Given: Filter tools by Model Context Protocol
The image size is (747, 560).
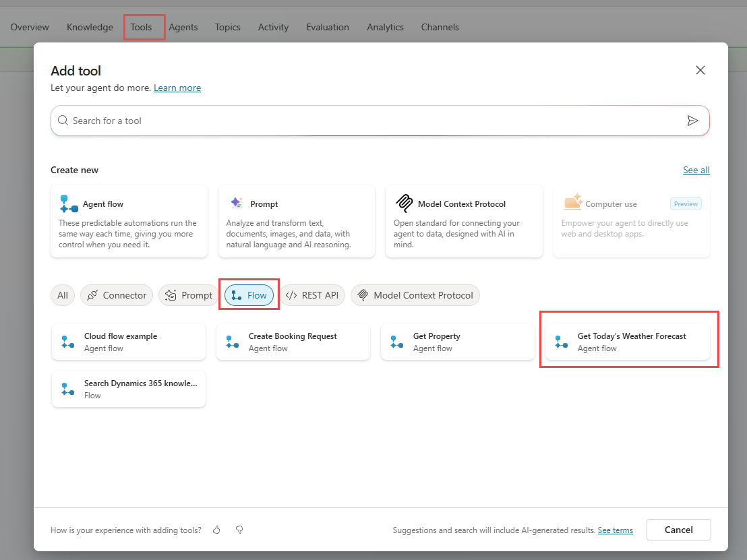Looking at the screenshot, I should coord(415,295).
